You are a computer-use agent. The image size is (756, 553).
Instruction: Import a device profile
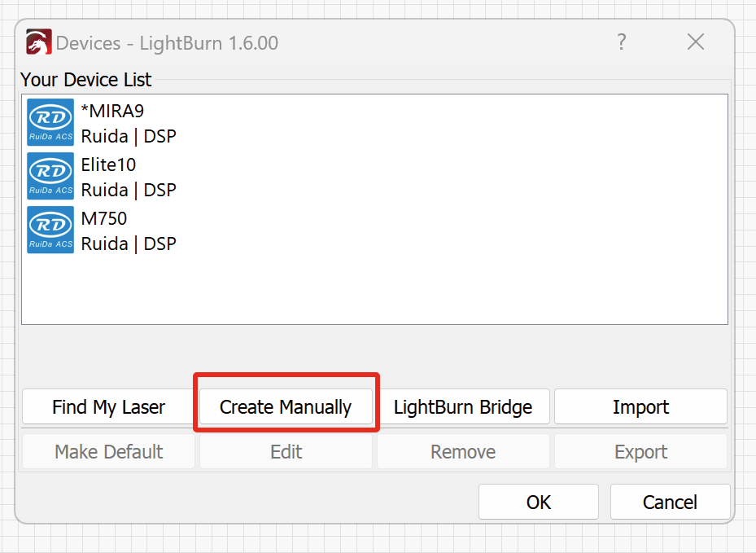(x=640, y=406)
